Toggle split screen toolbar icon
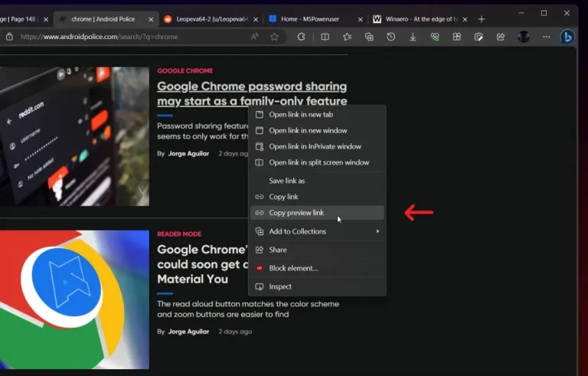This screenshot has width=588, height=376. tap(325, 36)
